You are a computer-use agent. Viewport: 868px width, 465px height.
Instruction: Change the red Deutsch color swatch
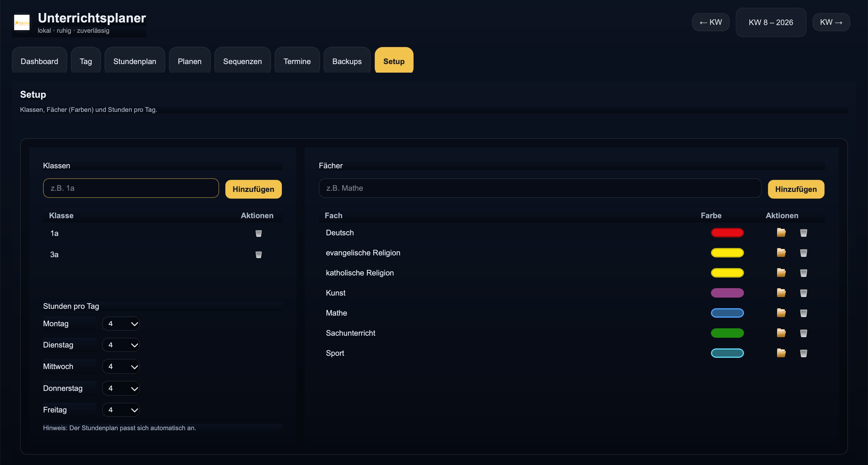click(727, 233)
